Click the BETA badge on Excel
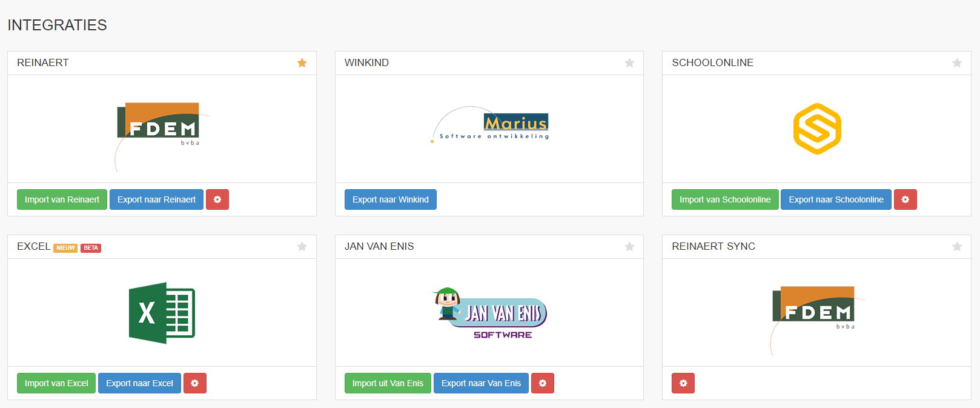This screenshot has height=408, width=980. pos(91,248)
